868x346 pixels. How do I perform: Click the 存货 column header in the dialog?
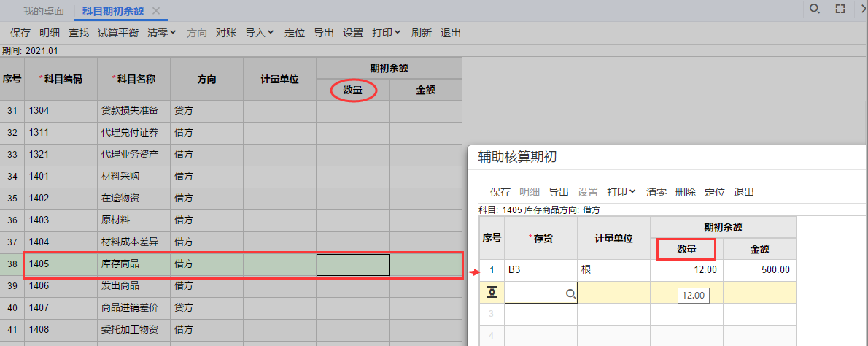click(540, 238)
